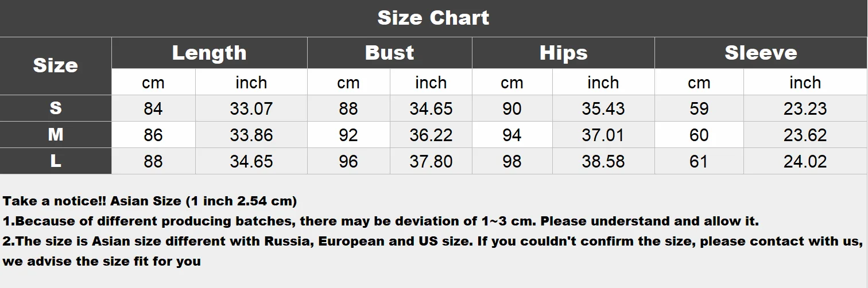Viewport: 868px width, 288px height.
Task: Click the Bust column header
Action: (390, 53)
